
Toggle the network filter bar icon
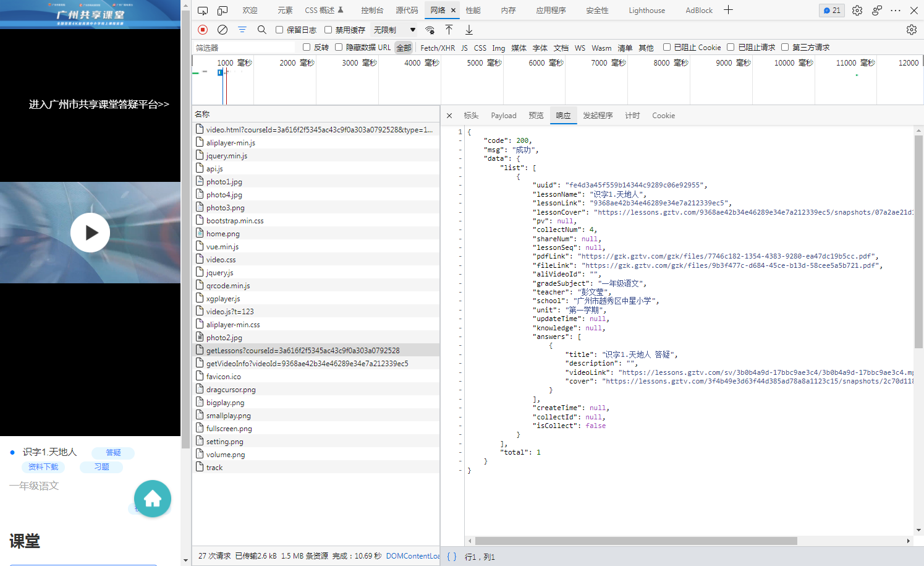point(242,30)
